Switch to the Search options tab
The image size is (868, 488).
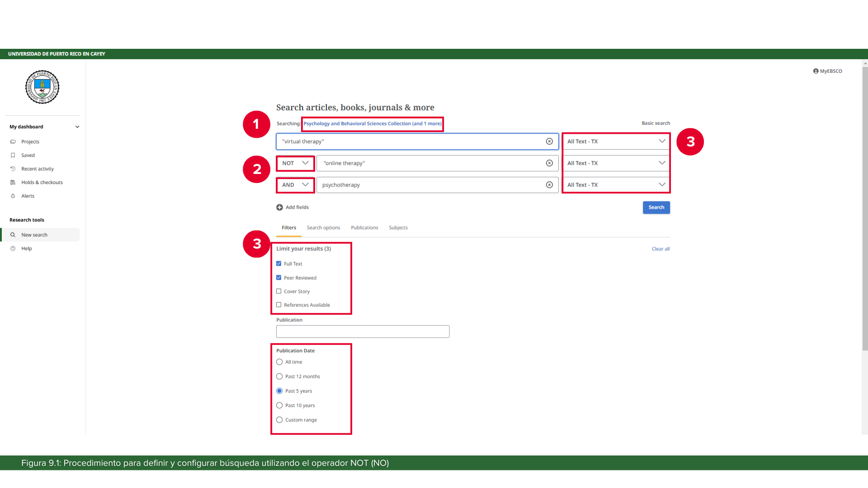point(323,228)
